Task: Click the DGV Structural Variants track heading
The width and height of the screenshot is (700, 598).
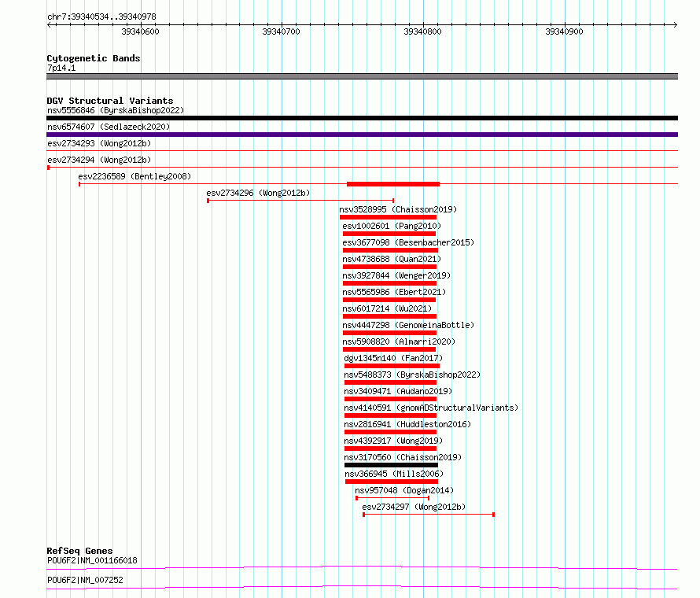Action: click(110, 101)
